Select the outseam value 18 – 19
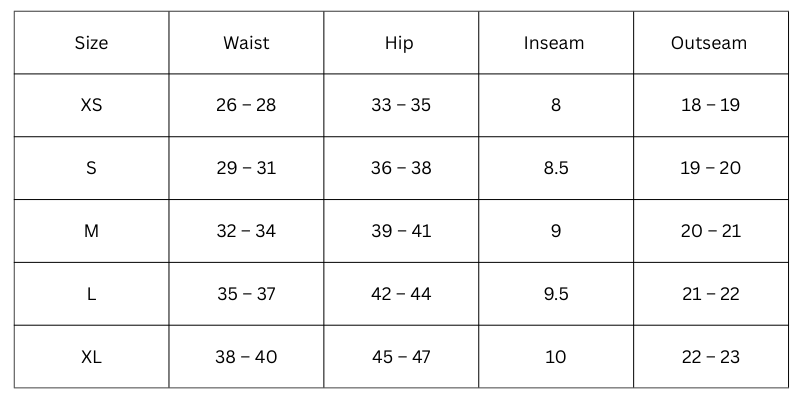 tap(710, 105)
